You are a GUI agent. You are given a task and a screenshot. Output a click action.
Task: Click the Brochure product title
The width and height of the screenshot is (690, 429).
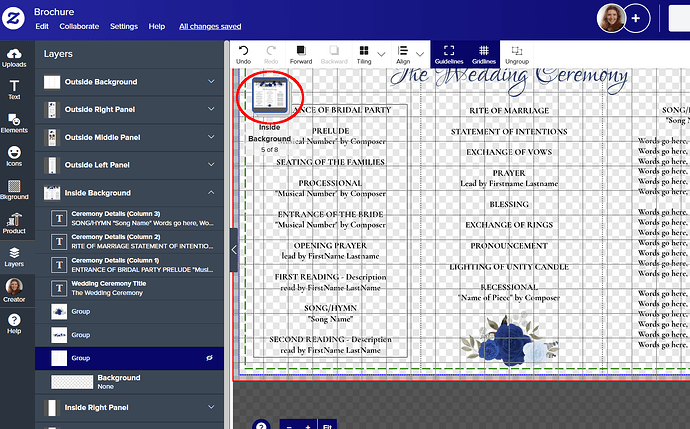(x=54, y=12)
